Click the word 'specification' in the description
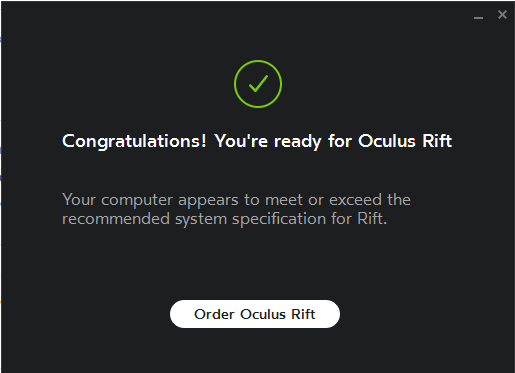515x373 pixels. tap(279, 220)
